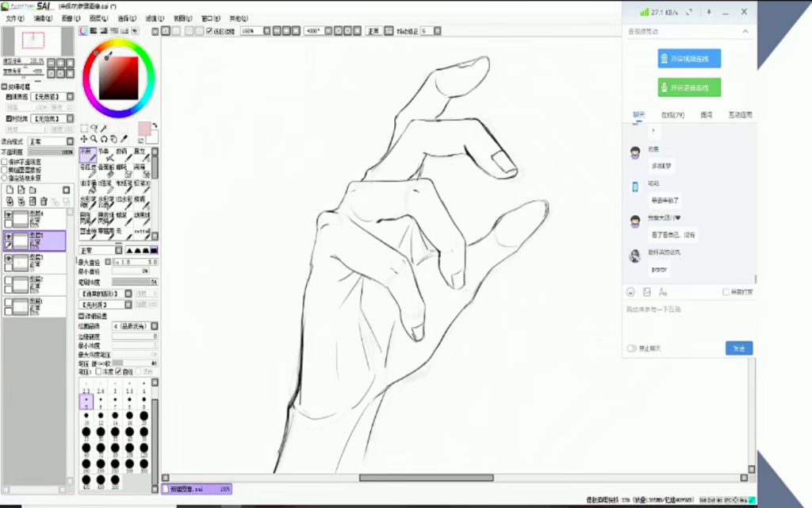
Task: Show the color wheel panel
Action: click(83, 31)
